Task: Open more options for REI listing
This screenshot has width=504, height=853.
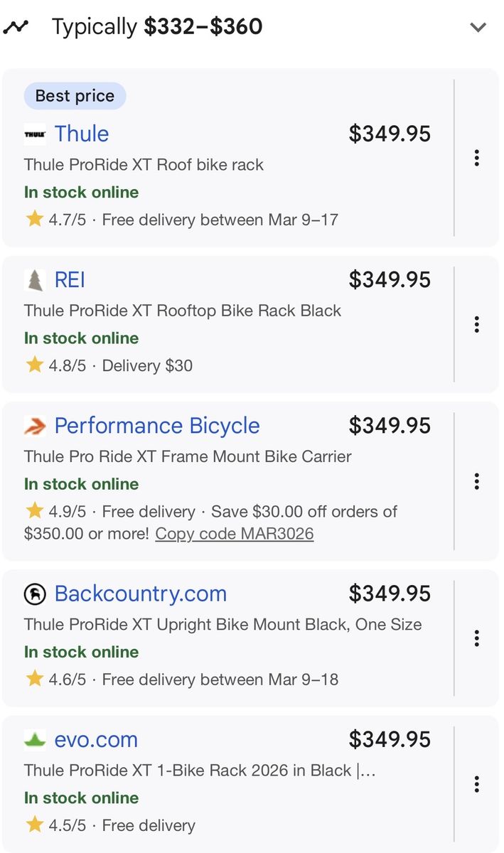Action: point(476,325)
